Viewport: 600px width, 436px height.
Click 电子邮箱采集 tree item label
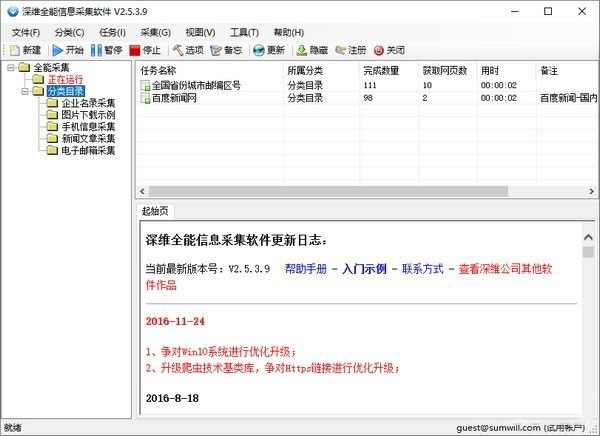point(88,150)
